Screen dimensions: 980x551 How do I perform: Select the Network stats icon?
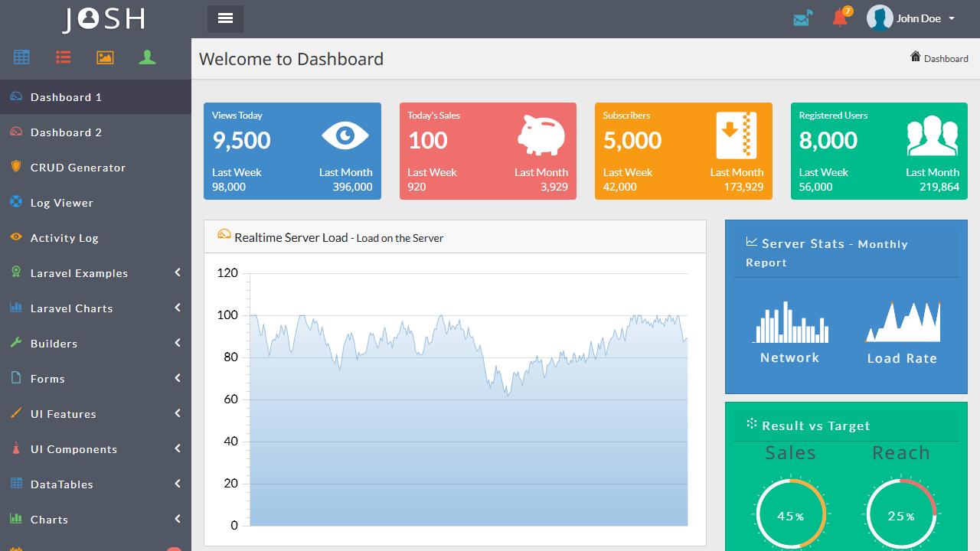(x=789, y=321)
